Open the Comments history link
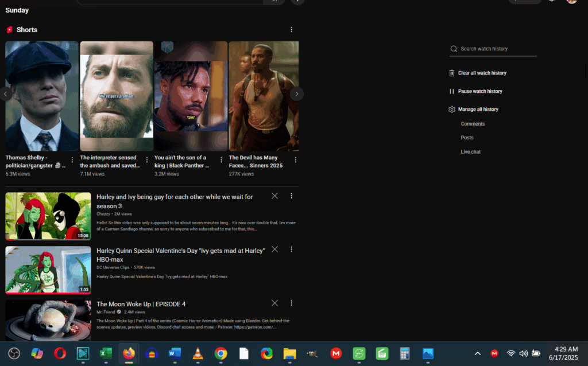This screenshot has height=366, width=588. coord(473,124)
